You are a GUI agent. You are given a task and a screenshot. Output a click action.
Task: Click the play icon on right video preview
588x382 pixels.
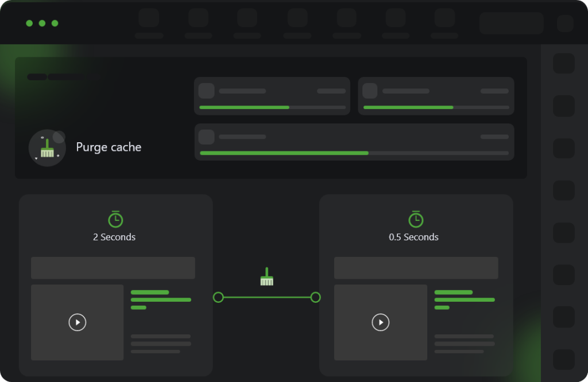pos(380,322)
